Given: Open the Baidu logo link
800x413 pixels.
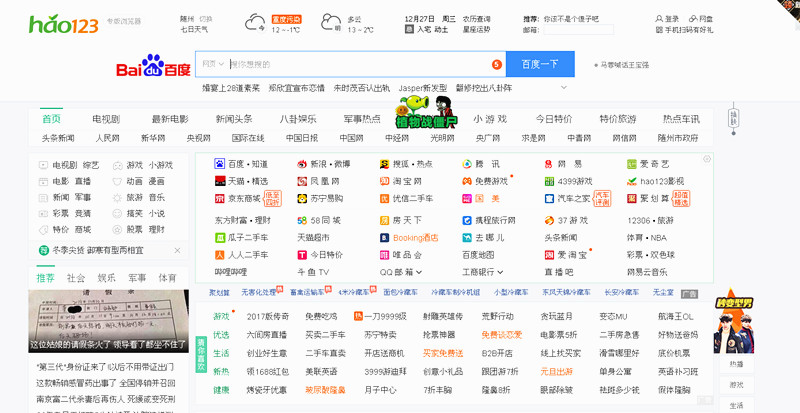Looking at the screenshot, I should click(152, 67).
